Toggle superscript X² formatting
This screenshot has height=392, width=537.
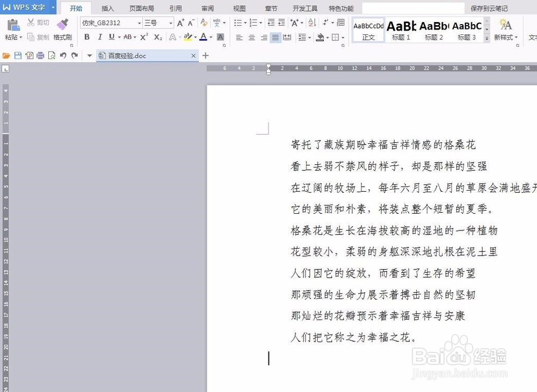click(144, 37)
